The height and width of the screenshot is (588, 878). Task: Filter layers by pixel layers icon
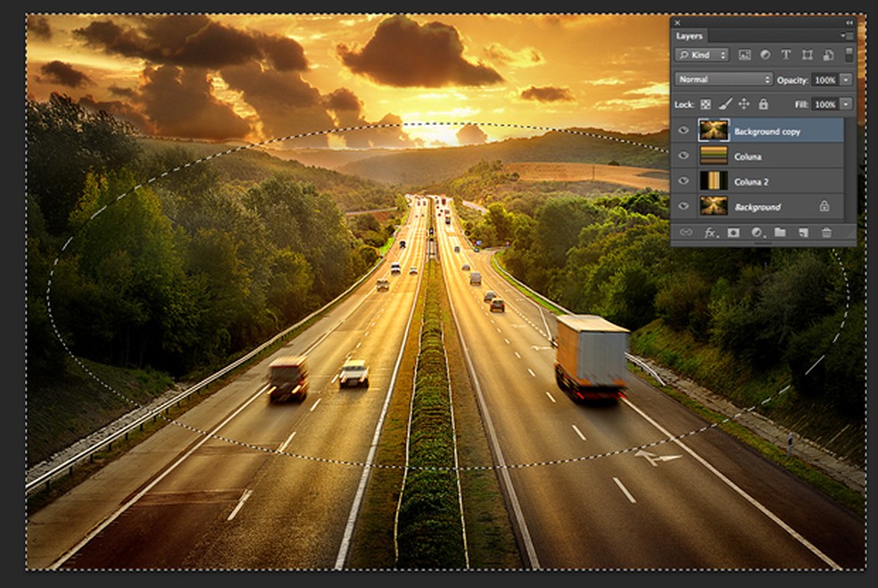point(744,55)
